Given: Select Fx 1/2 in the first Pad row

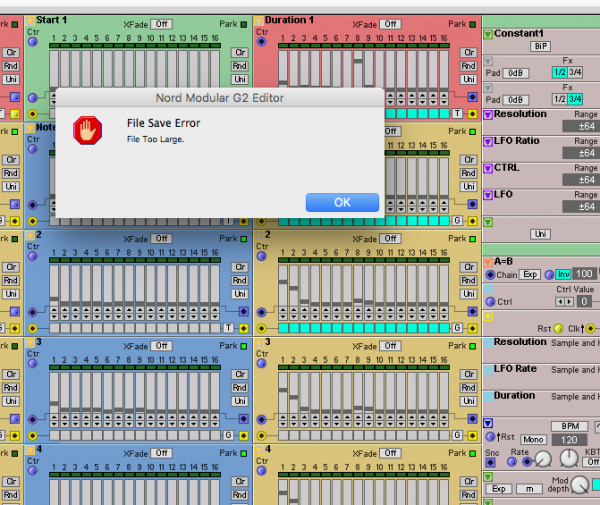Looking at the screenshot, I should pos(559,72).
